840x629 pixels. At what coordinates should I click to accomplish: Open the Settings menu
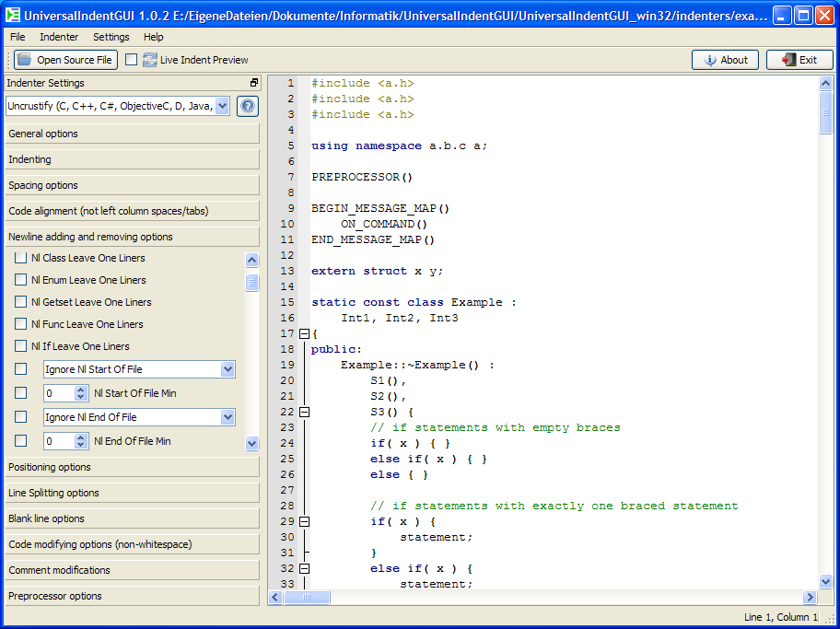(111, 37)
